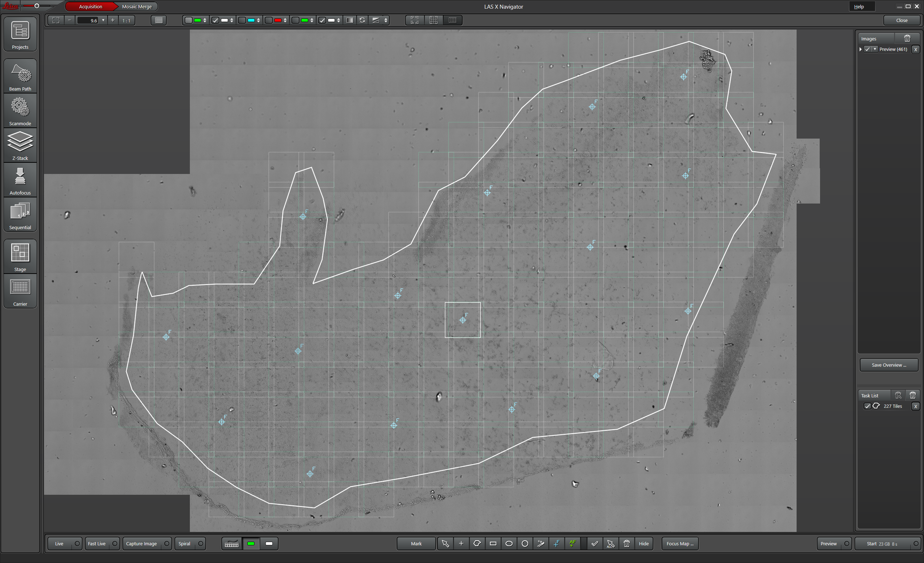Viewport: 924px width, 563px height.
Task: Select the polygon region drawing tool
Action: point(477,544)
